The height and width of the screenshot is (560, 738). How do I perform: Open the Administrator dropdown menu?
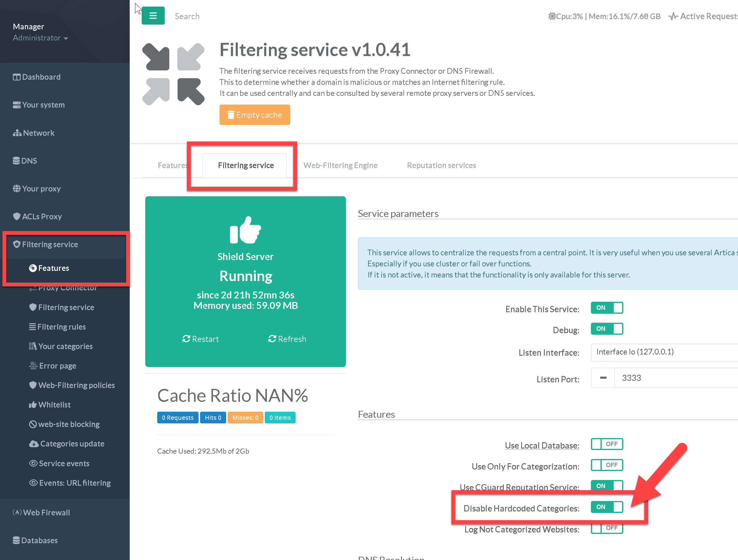pos(40,38)
